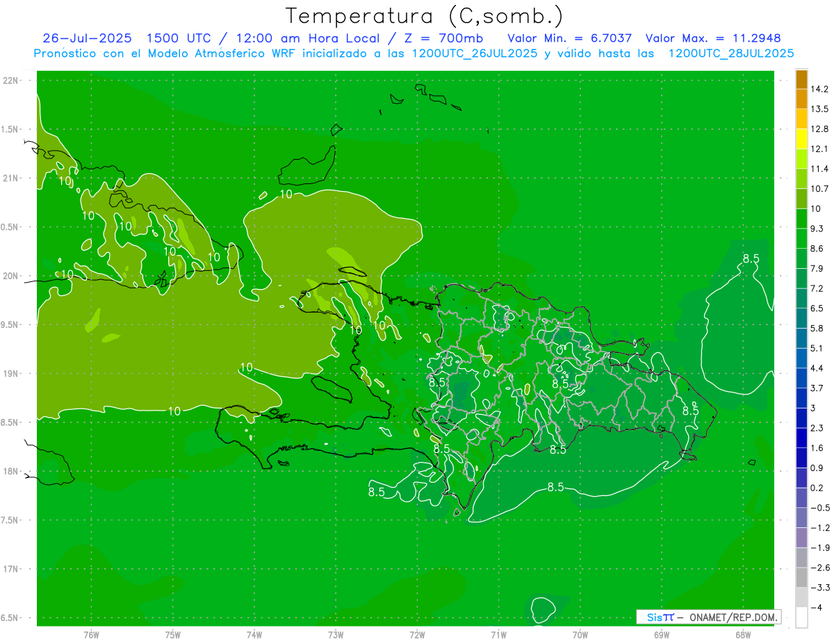This screenshot has width=834, height=644.
Task: Pick the white legend band below -4
Action: [x=801, y=617]
